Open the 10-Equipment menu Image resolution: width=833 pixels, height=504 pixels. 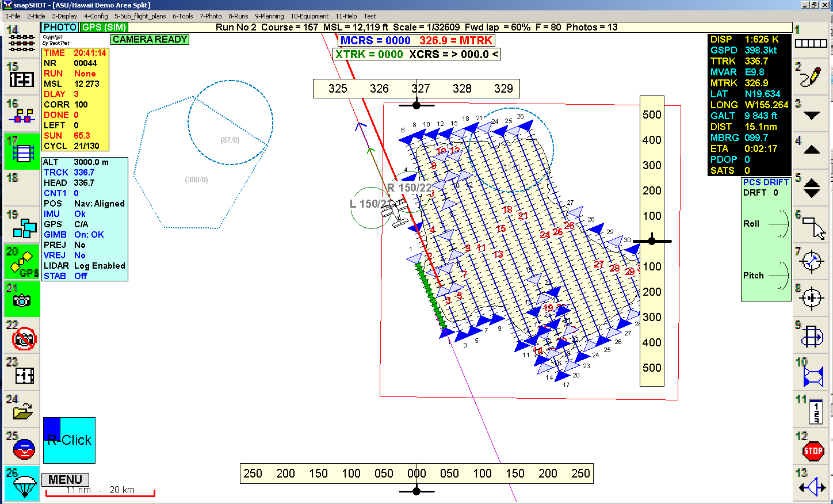309,16
